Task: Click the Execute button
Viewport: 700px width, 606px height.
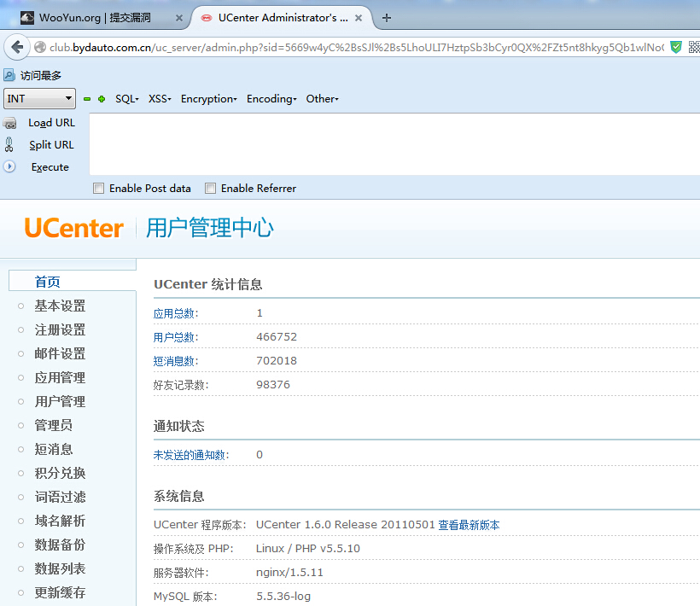Action: coord(50,167)
